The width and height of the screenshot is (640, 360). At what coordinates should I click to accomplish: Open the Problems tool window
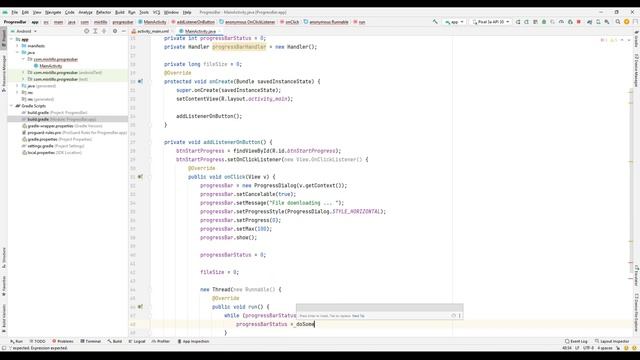coord(62,341)
